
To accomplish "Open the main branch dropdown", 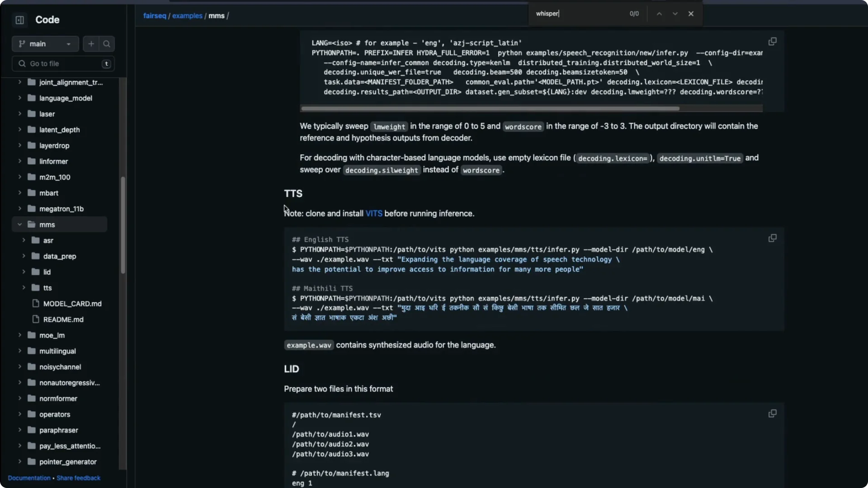I will [45, 44].
